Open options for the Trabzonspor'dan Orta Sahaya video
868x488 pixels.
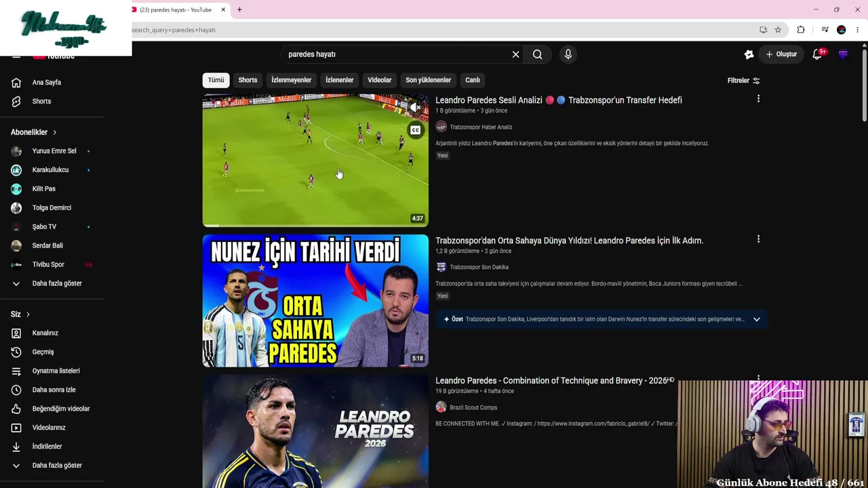pos(758,239)
